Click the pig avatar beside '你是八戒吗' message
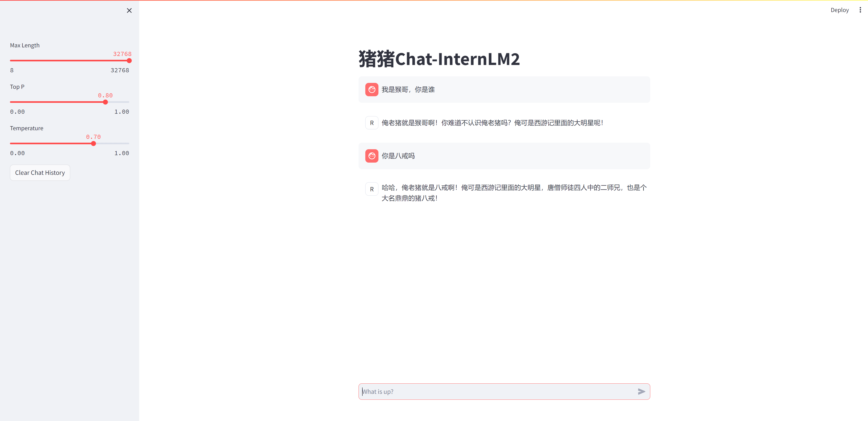868x421 pixels. [372, 156]
